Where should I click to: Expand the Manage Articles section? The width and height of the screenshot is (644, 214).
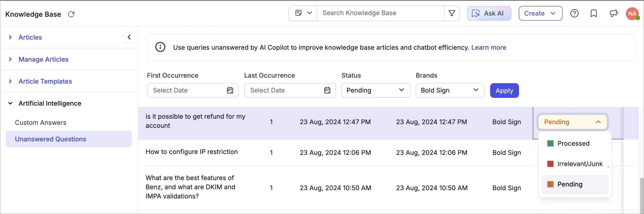[x=44, y=59]
